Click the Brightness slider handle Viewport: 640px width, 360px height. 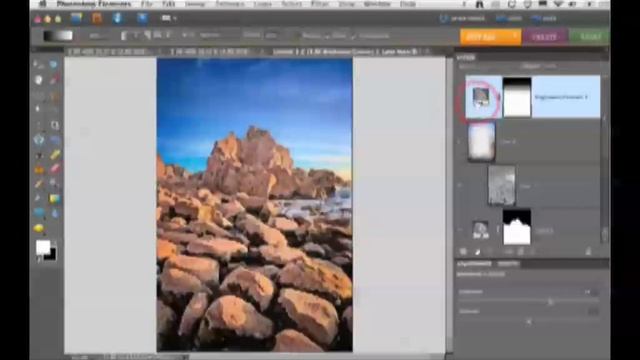pos(550,302)
